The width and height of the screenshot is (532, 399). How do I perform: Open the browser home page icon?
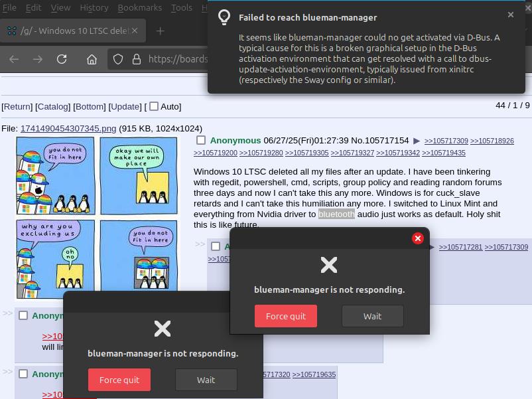tap(92, 60)
